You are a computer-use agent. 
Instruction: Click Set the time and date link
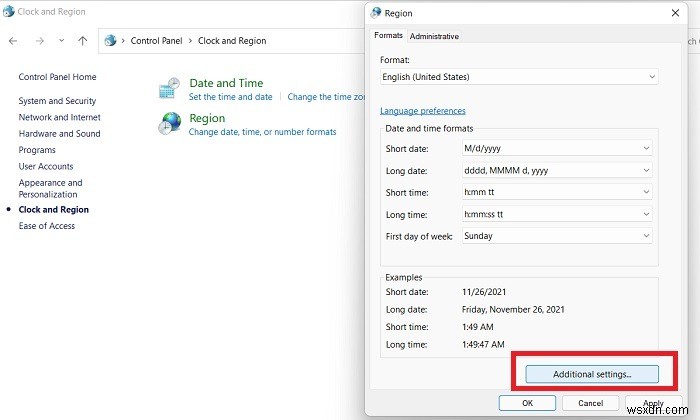[230, 97]
